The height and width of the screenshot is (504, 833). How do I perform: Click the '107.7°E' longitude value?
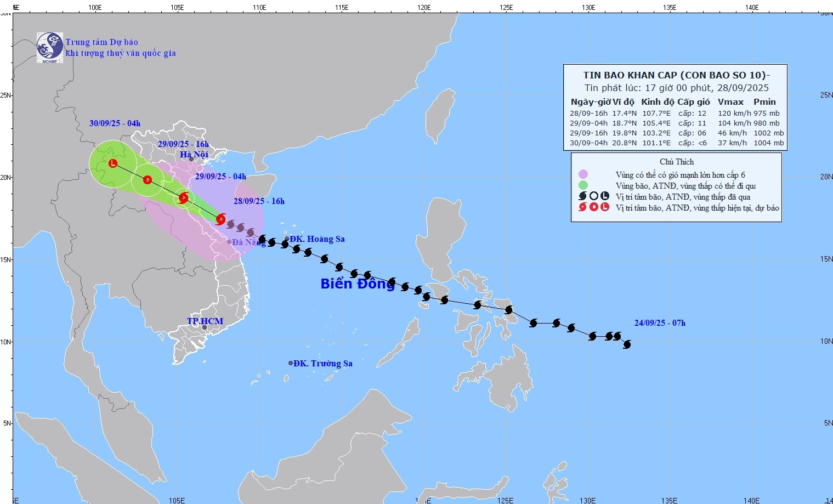tap(656, 114)
